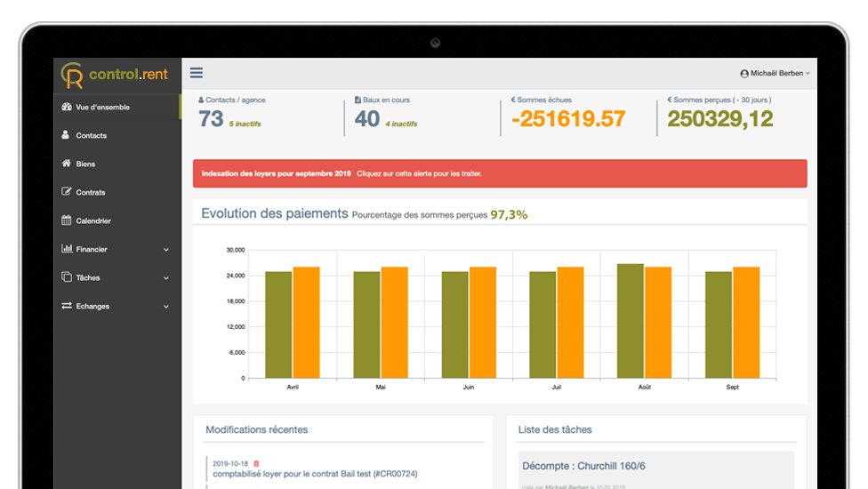
Task: Click the hamburger menu icon
Action: [x=197, y=73]
